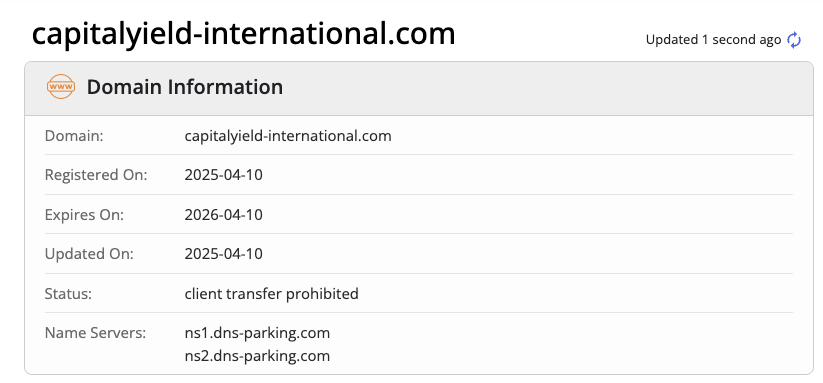This screenshot has width=823, height=383.
Task: Click name server ns1.dns-parking.com
Action: tap(257, 333)
